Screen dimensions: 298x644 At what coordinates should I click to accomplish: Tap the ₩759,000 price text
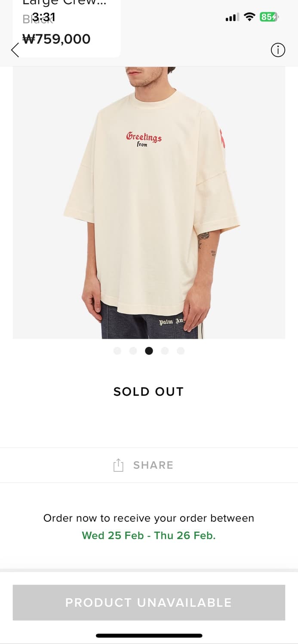[56, 39]
